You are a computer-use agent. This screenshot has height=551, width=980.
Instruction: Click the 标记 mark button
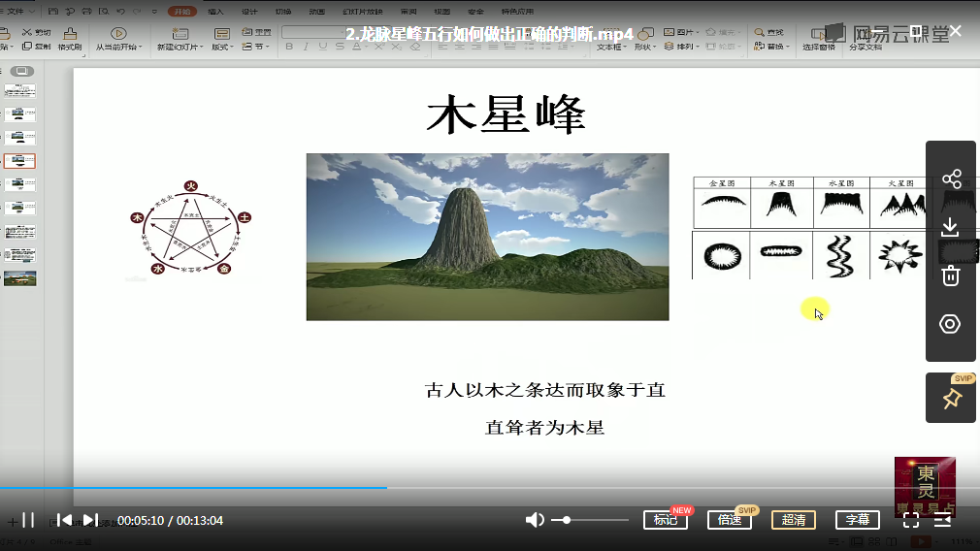pyautogui.click(x=666, y=520)
